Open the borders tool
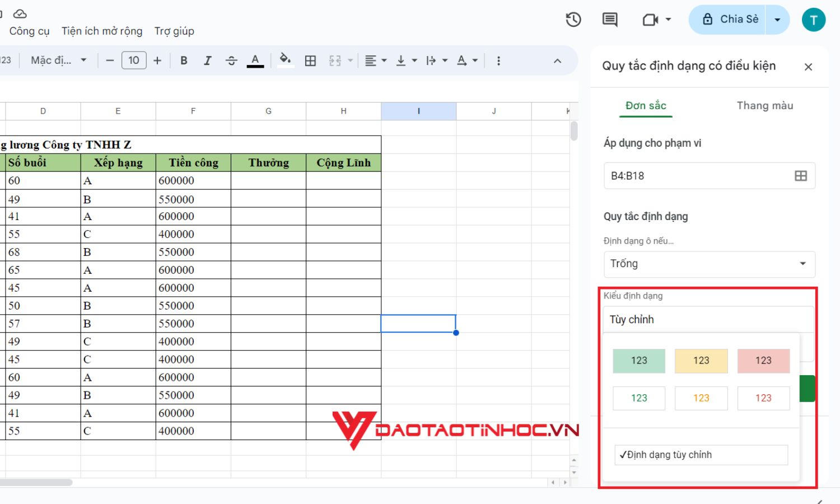This screenshot has width=840, height=504. pos(310,60)
